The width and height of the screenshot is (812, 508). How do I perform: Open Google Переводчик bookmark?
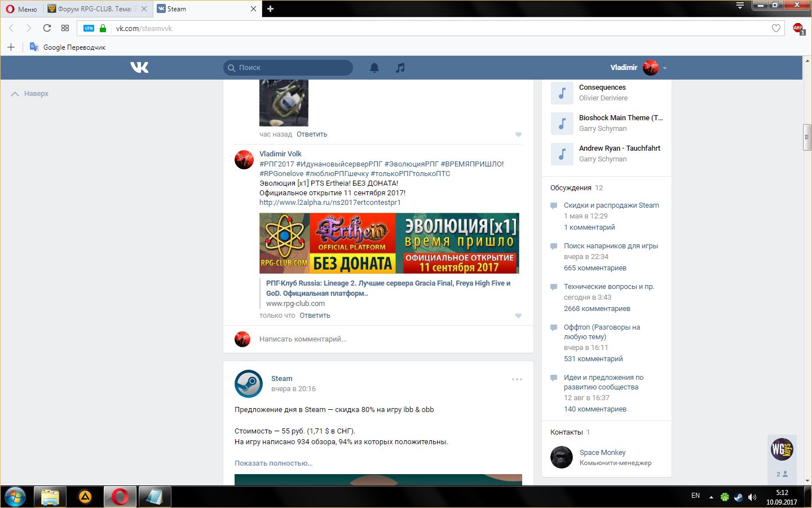pyautogui.click(x=68, y=47)
